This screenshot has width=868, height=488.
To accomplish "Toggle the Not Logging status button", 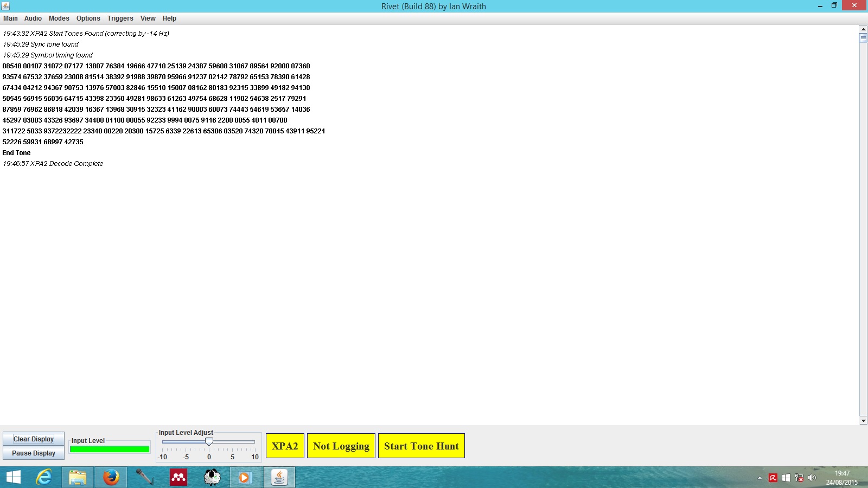I will [x=341, y=446].
